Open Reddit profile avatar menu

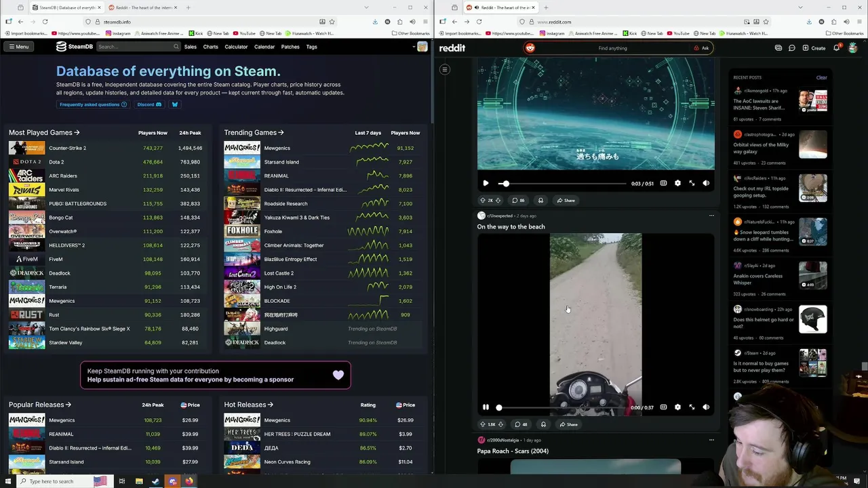[x=852, y=48]
